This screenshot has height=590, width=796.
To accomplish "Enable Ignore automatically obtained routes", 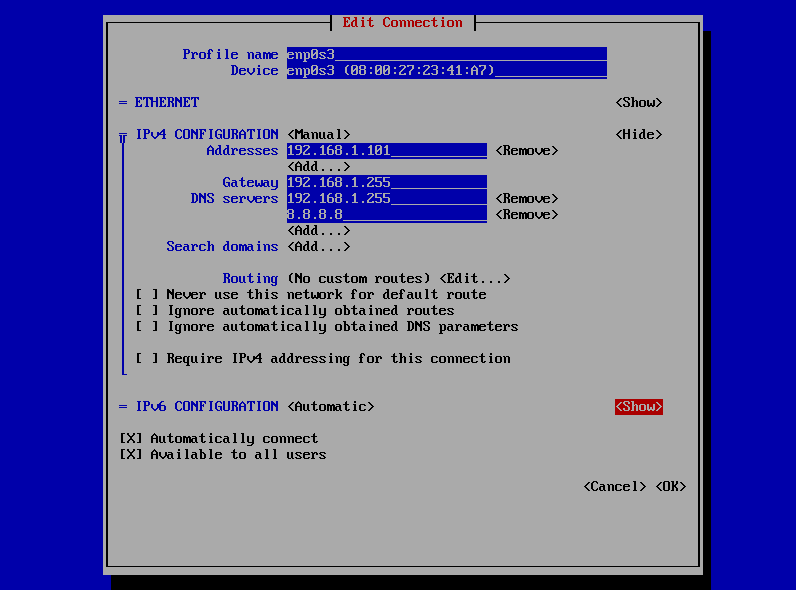I will 147,310.
